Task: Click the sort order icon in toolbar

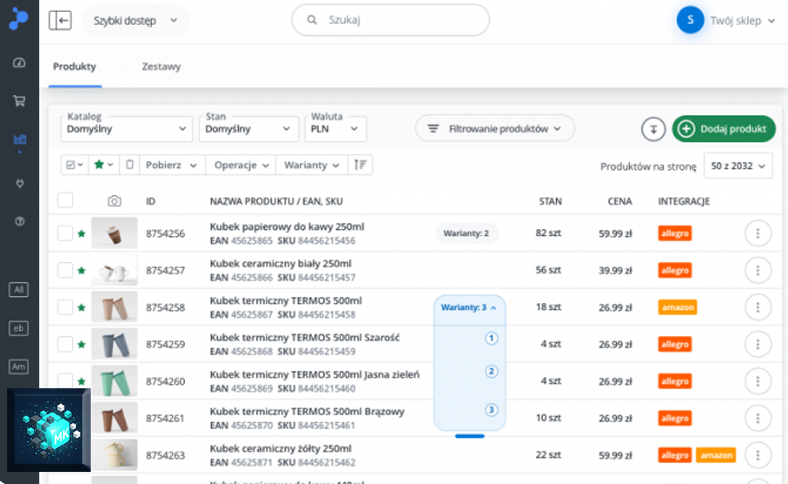Action: click(x=360, y=165)
